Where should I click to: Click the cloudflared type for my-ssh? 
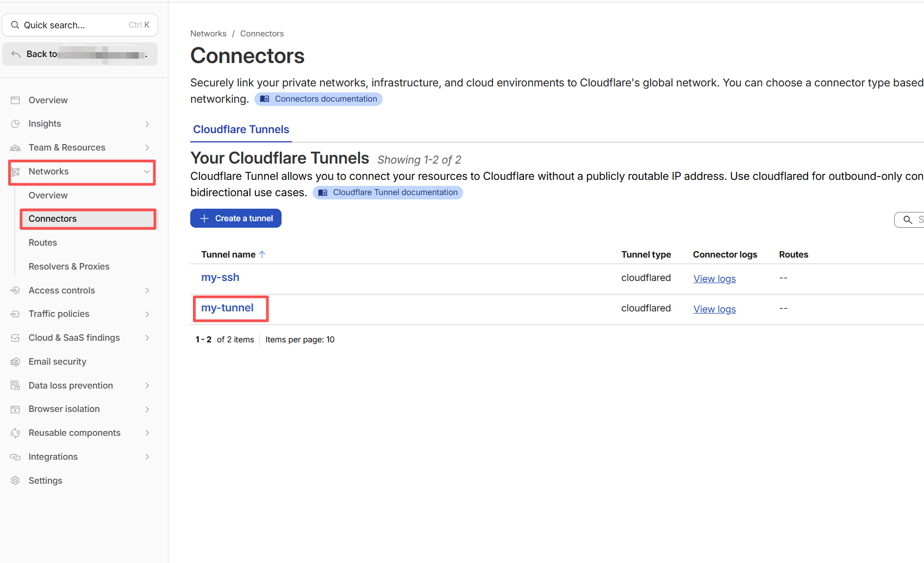pyautogui.click(x=646, y=278)
